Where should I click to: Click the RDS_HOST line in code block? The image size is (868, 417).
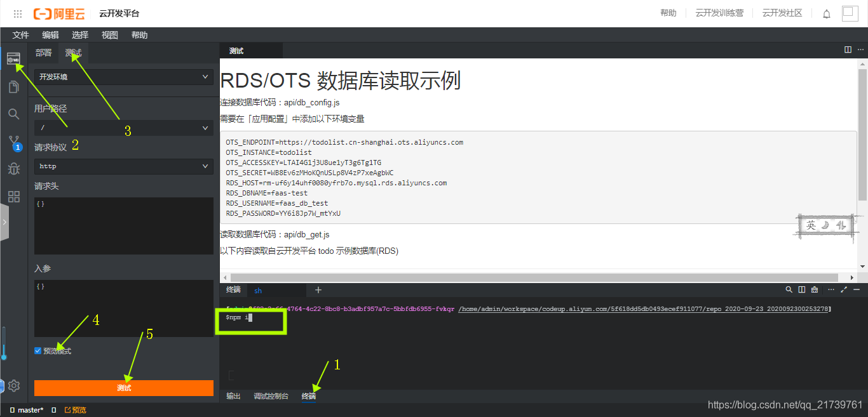pos(336,183)
